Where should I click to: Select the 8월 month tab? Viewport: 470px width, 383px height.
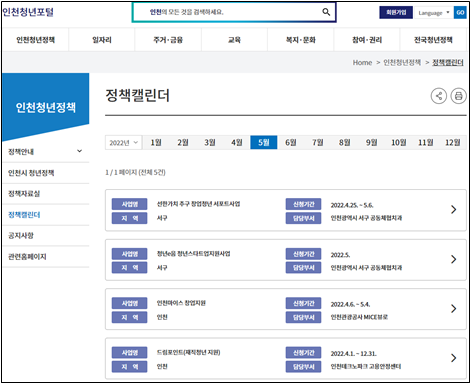tap(345, 142)
